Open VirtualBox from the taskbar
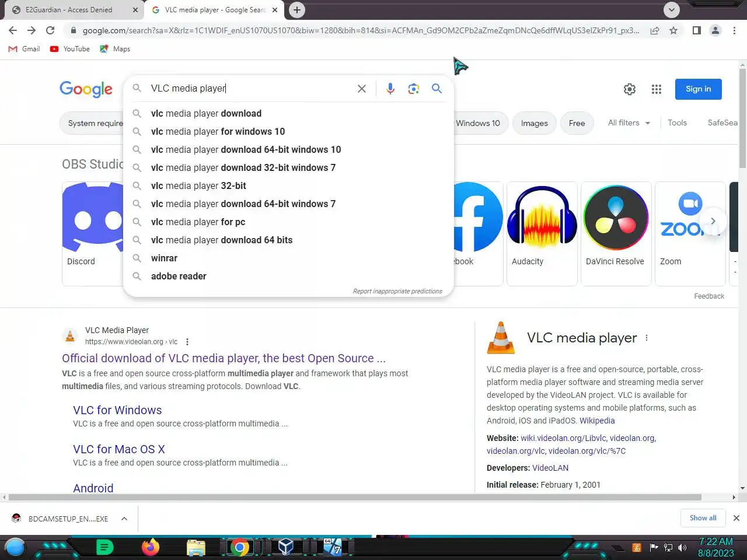The height and width of the screenshot is (560, 747). coord(285,547)
